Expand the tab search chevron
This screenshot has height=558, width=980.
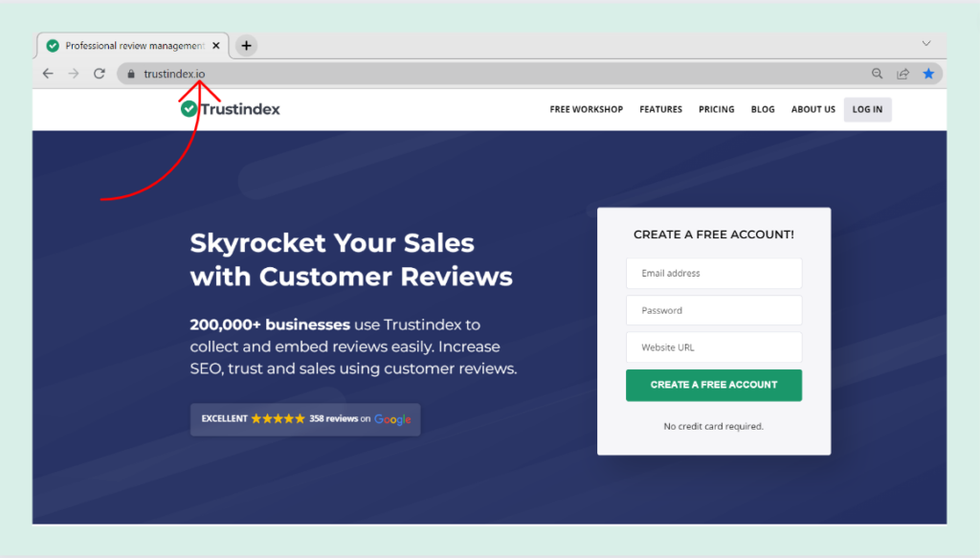925,44
